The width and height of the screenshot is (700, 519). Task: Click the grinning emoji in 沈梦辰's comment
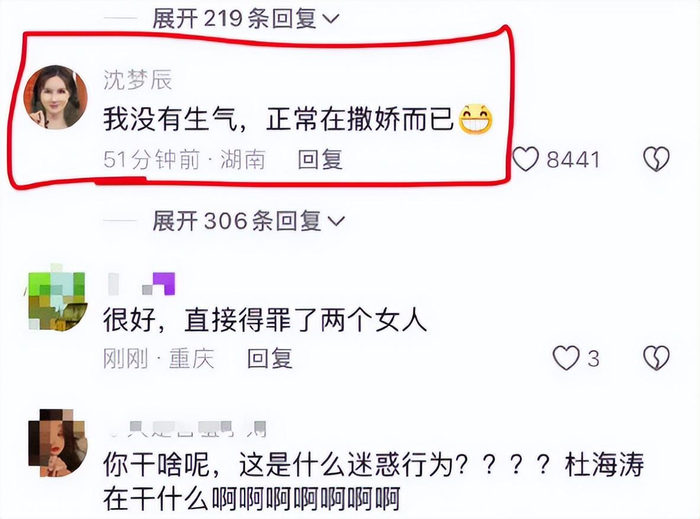pos(475,119)
